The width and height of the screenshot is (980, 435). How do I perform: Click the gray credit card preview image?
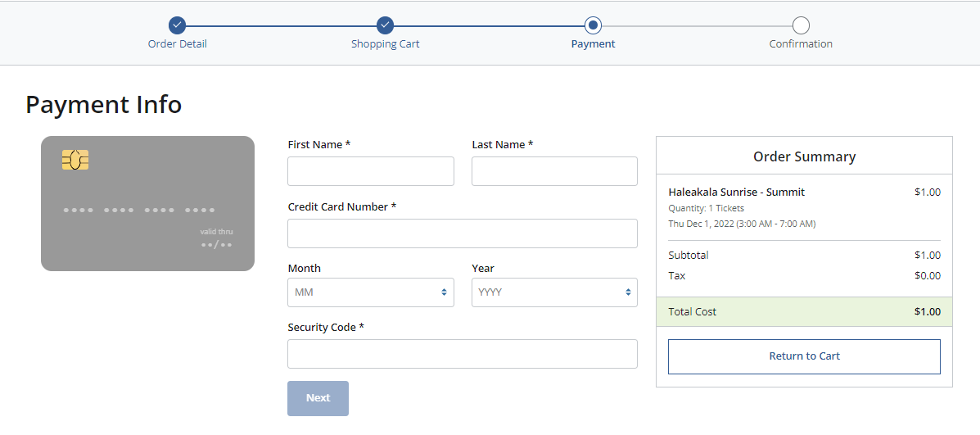(x=147, y=204)
